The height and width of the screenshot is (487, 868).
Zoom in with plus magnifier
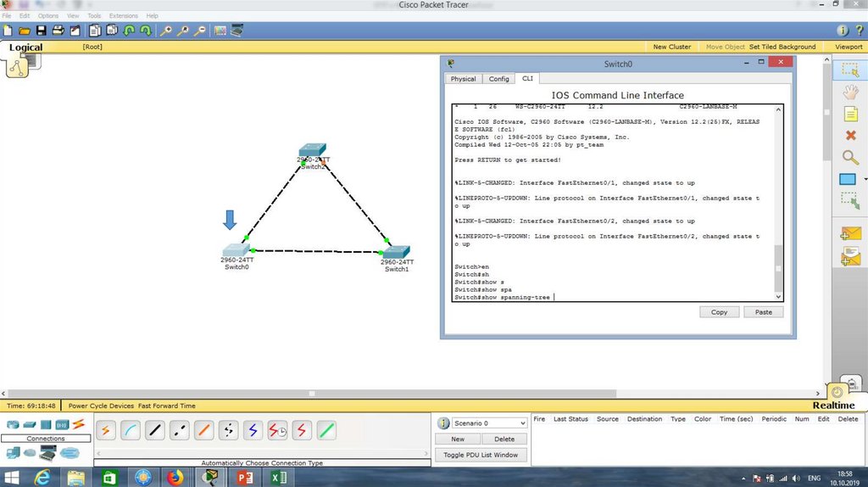coord(165,31)
